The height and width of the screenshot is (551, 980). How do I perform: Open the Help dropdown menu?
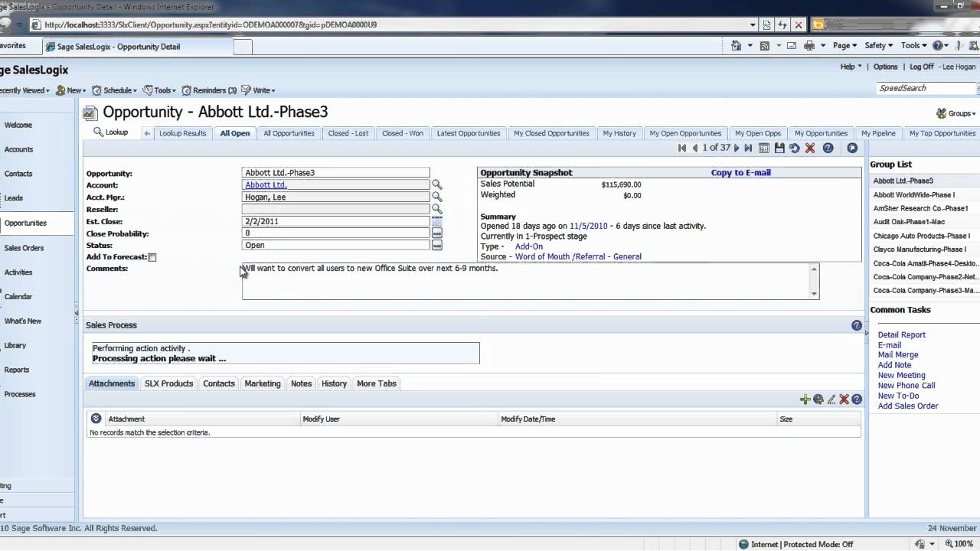click(x=851, y=67)
